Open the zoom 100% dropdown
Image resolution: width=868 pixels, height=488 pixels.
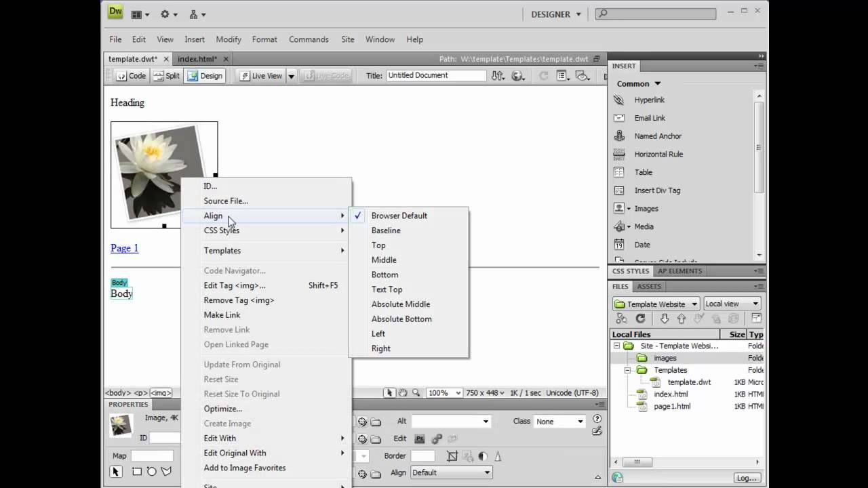click(443, 393)
